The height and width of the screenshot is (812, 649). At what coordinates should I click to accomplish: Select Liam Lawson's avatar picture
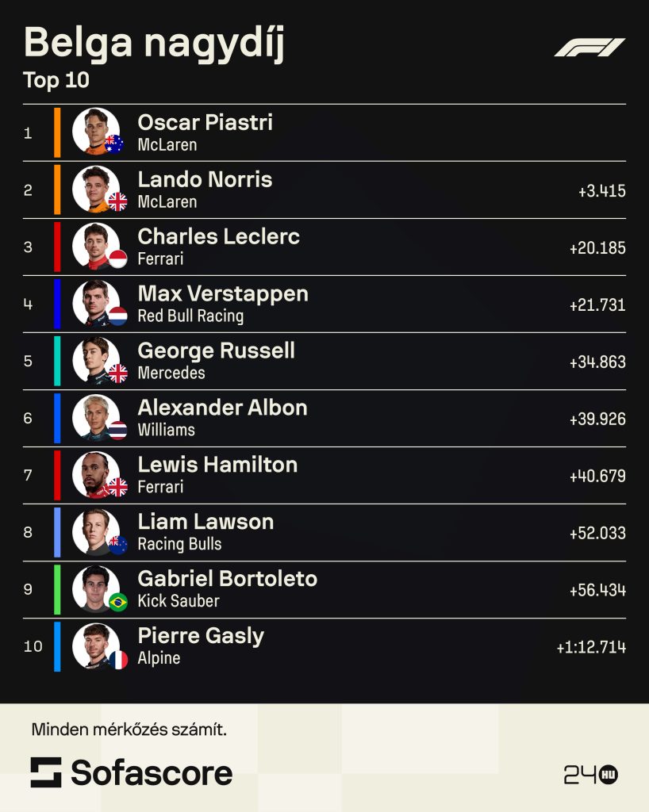coord(95,532)
